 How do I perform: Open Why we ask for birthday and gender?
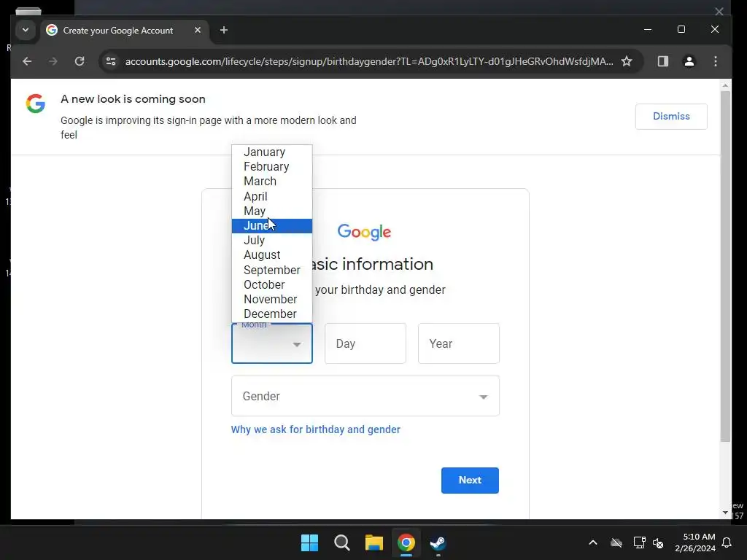pyautogui.click(x=315, y=429)
